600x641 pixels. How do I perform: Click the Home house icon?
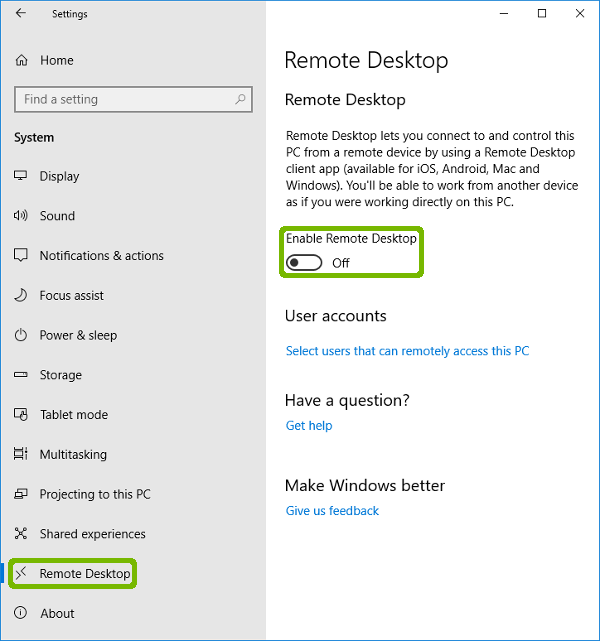(x=22, y=61)
